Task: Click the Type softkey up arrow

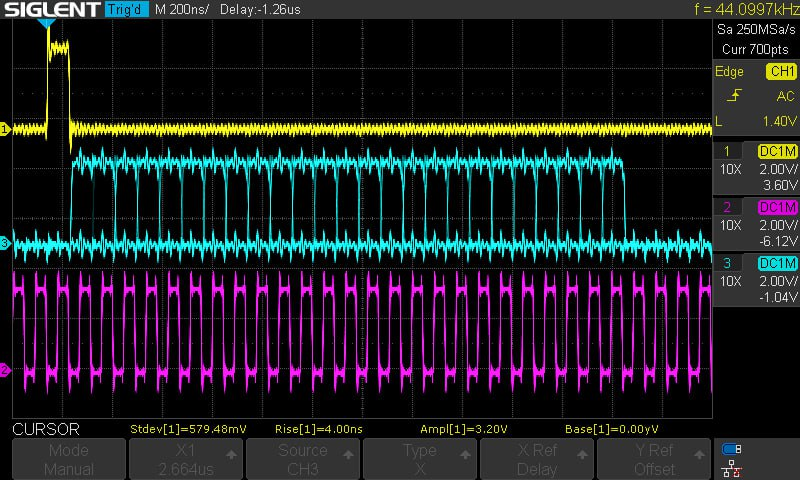Action: click(x=465, y=454)
